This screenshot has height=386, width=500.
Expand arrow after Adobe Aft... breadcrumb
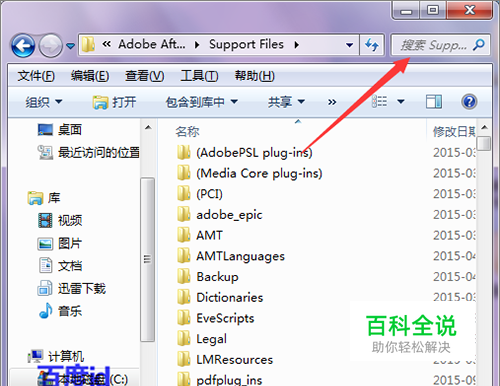[197, 45]
